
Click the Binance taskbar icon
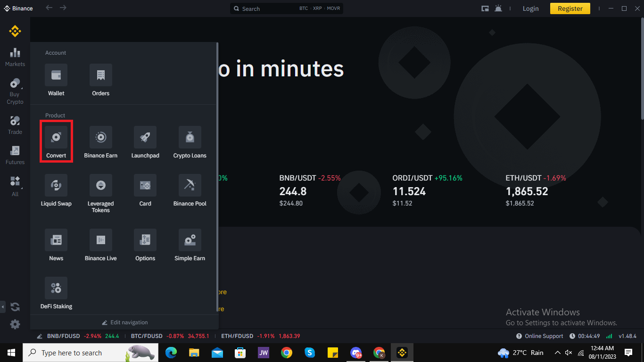402,353
